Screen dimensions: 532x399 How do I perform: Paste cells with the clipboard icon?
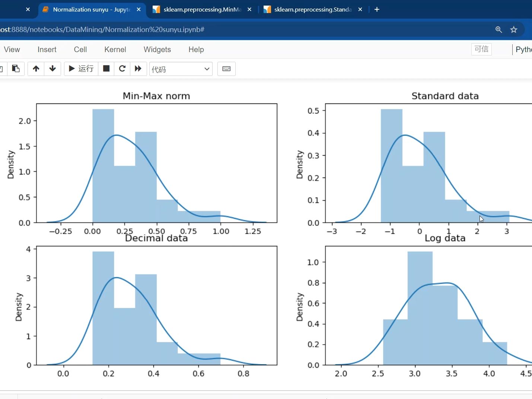[x=16, y=68]
